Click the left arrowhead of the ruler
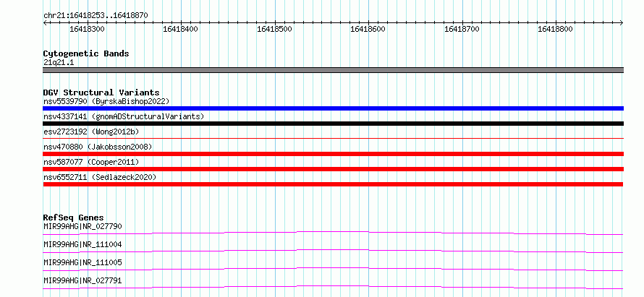This screenshot has height=297, width=644. [x=45, y=23]
